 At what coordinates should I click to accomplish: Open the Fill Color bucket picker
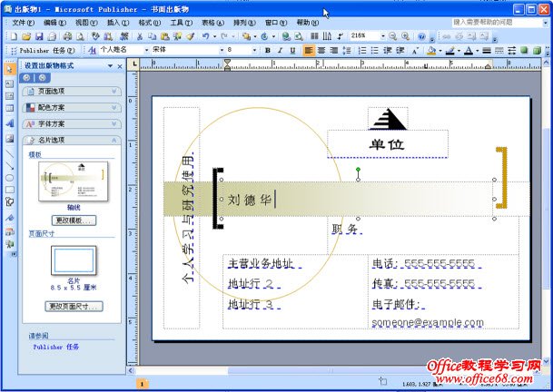click(x=431, y=51)
